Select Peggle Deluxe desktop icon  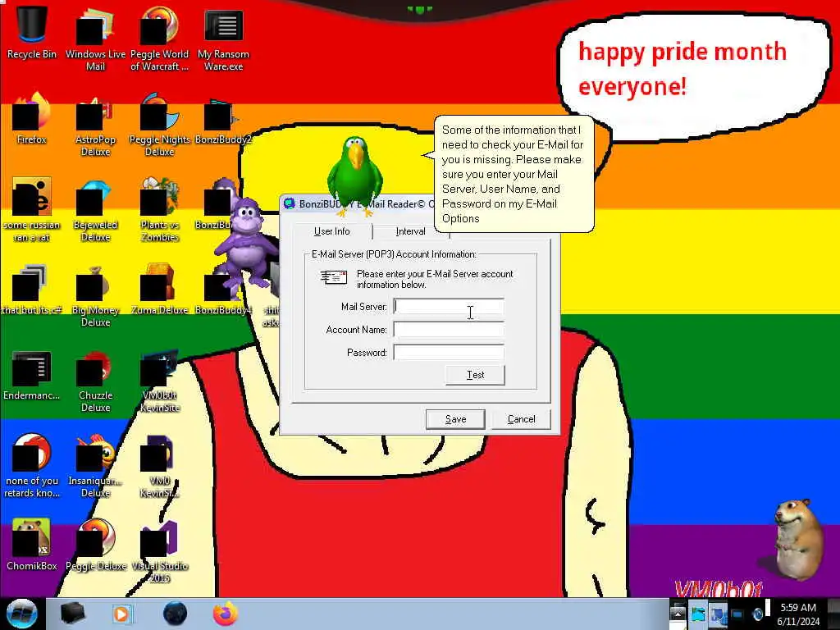(95, 546)
